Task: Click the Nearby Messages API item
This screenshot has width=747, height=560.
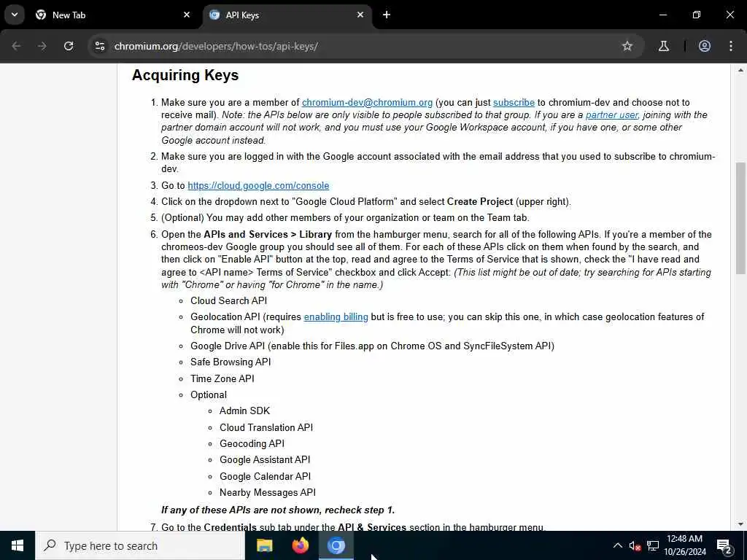Action: point(268,493)
